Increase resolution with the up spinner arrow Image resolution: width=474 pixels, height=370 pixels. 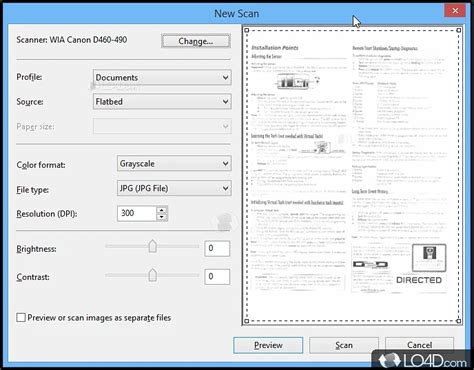coord(162,210)
